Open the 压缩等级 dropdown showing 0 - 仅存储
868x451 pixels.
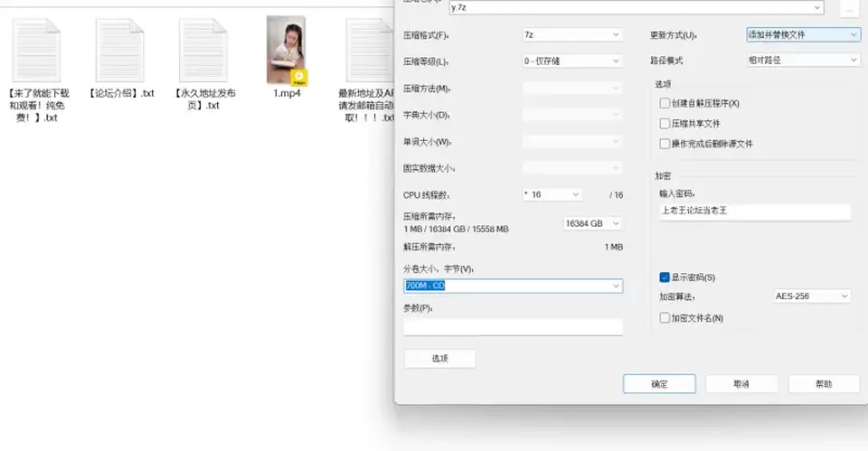tap(572, 61)
